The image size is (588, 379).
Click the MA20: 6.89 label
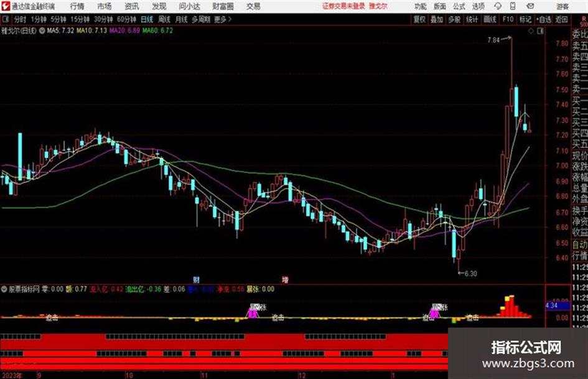125,30
